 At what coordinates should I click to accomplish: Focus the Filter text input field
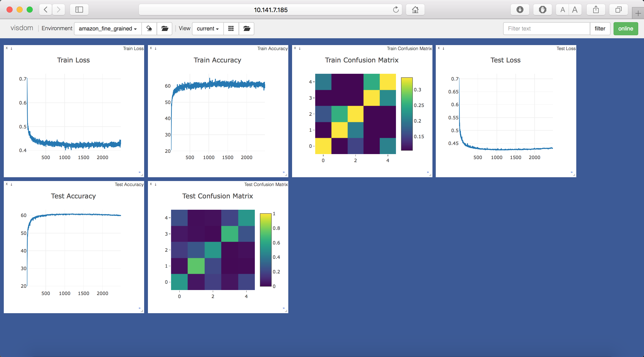pyautogui.click(x=546, y=28)
